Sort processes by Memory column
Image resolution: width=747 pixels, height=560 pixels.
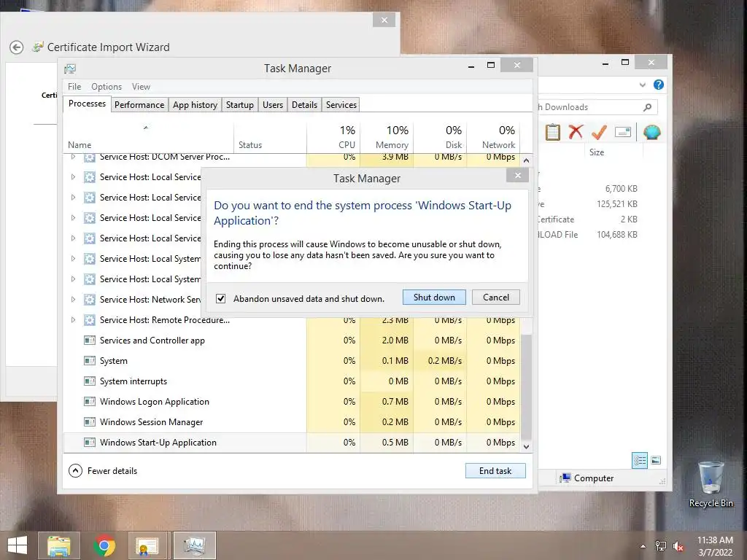pyautogui.click(x=387, y=137)
